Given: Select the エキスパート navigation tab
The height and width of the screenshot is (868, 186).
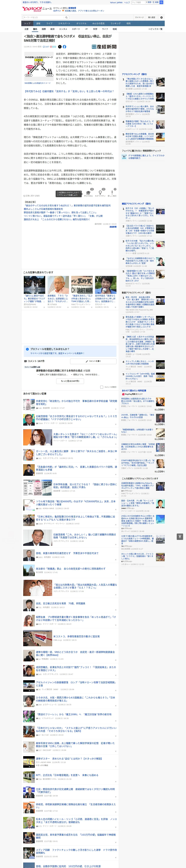Looking at the screenshot, I should tap(64, 24).
